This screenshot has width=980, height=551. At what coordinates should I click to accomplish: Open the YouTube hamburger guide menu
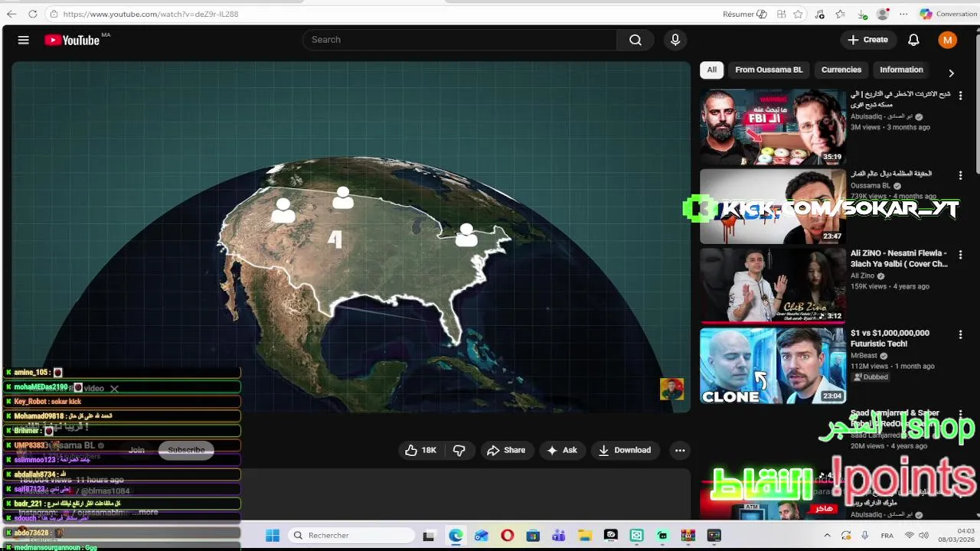click(x=23, y=40)
